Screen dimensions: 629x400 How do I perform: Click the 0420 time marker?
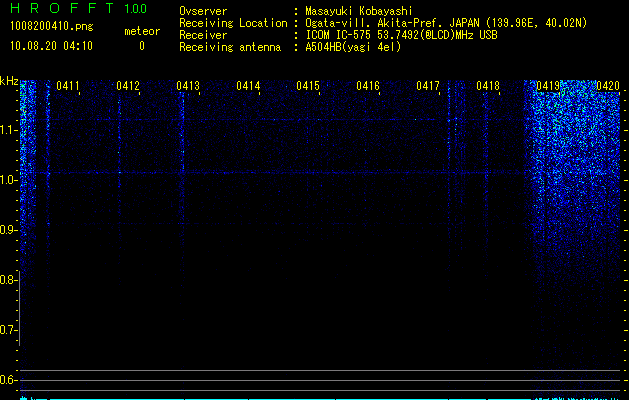pos(608,86)
